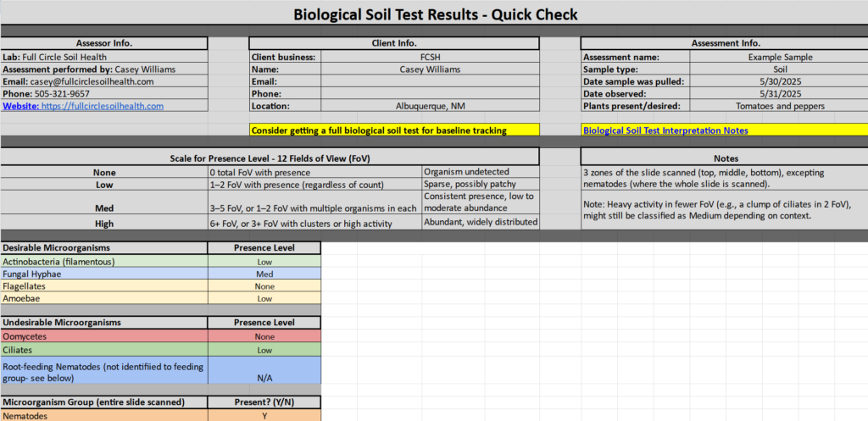Click the Biological Soil Test Results title
The width and height of the screenshot is (868, 421).
(434, 14)
